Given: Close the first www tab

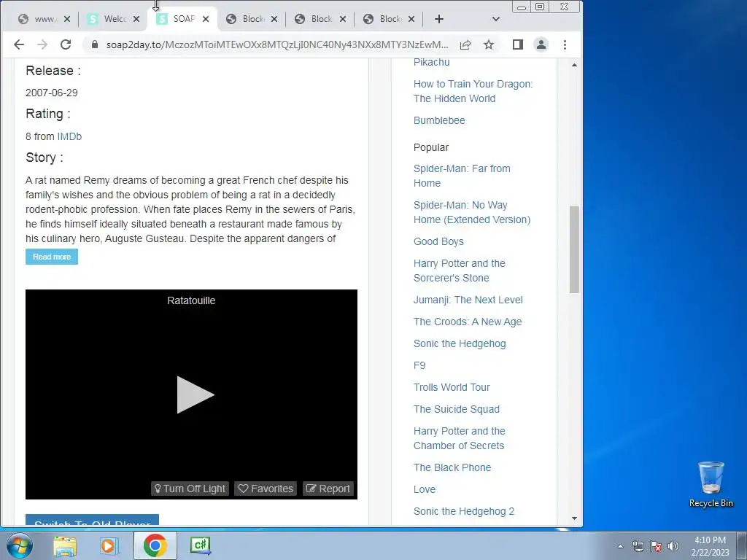Looking at the screenshot, I should [67, 19].
